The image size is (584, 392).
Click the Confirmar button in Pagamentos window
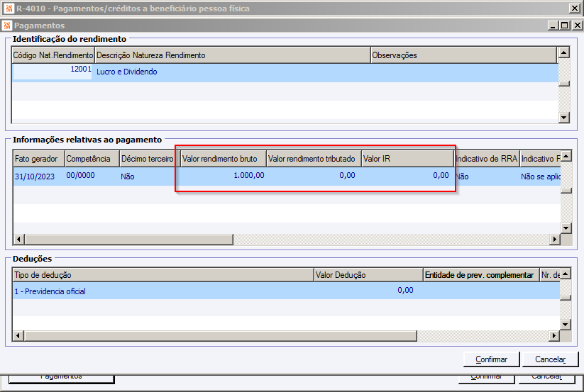(491, 359)
